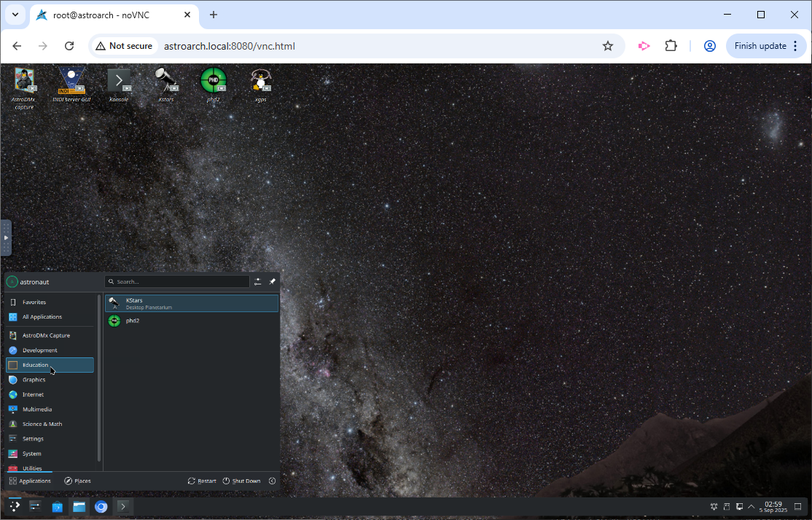Open the Utilities category
The height and width of the screenshot is (520, 812).
point(50,467)
